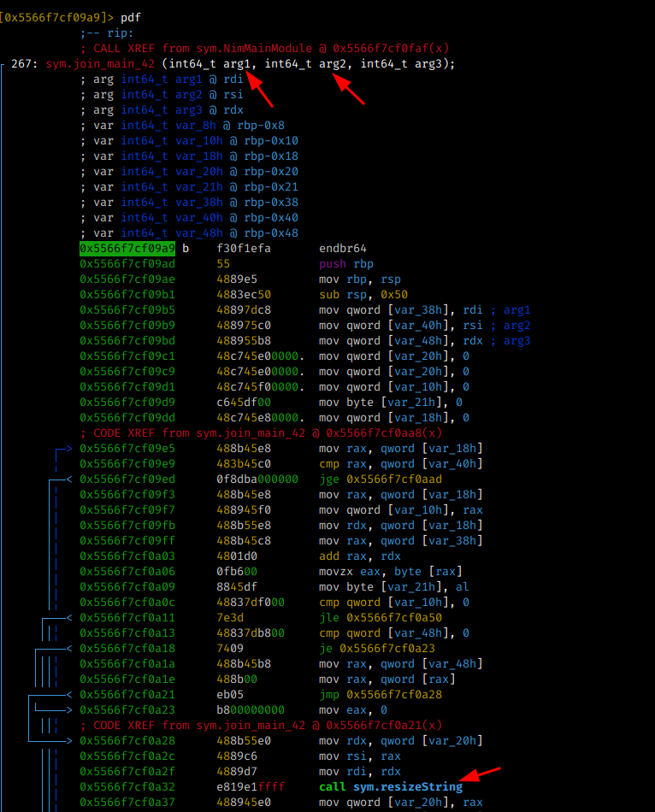Click the mov eax, 0 instruction
This screenshot has width=655, height=812.
click(x=352, y=710)
